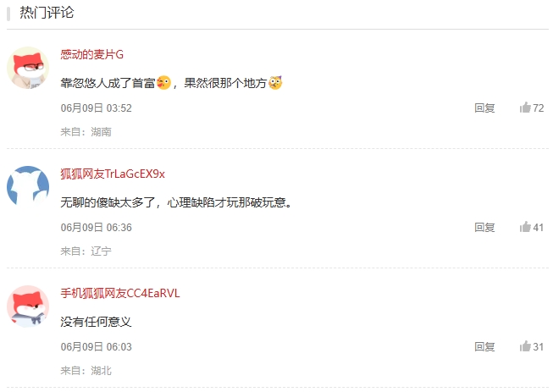This screenshot has height=392, width=553.
Task: Open avatar of user 感动的麦片G
Action: click(x=28, y=68)
